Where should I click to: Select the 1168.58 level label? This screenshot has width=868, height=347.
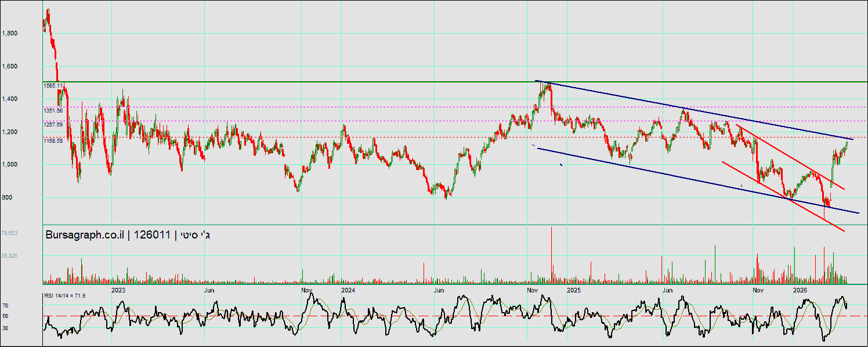pyautogui.click(x=53, y=140)
